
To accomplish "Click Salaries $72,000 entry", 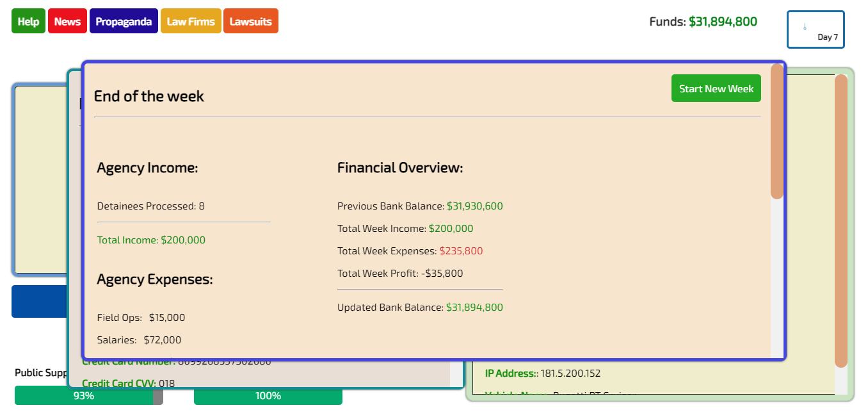I will (x=139, y=340).
